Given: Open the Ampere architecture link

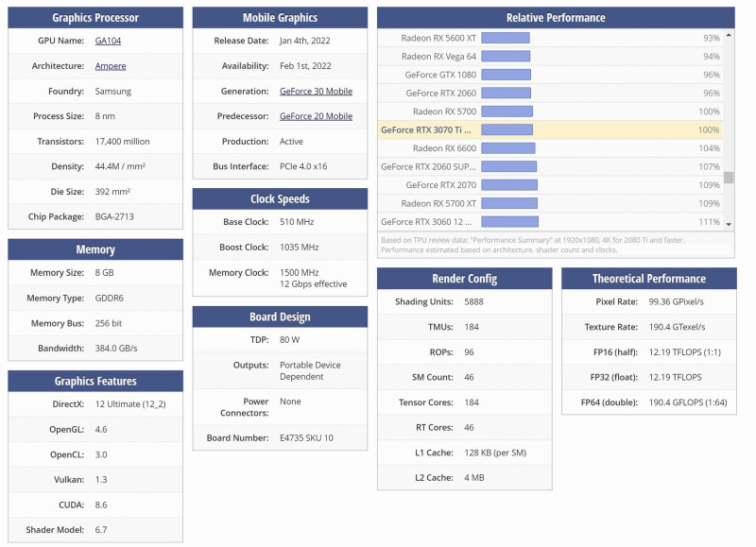Looking at the screenshot, I should coord(111,66).
